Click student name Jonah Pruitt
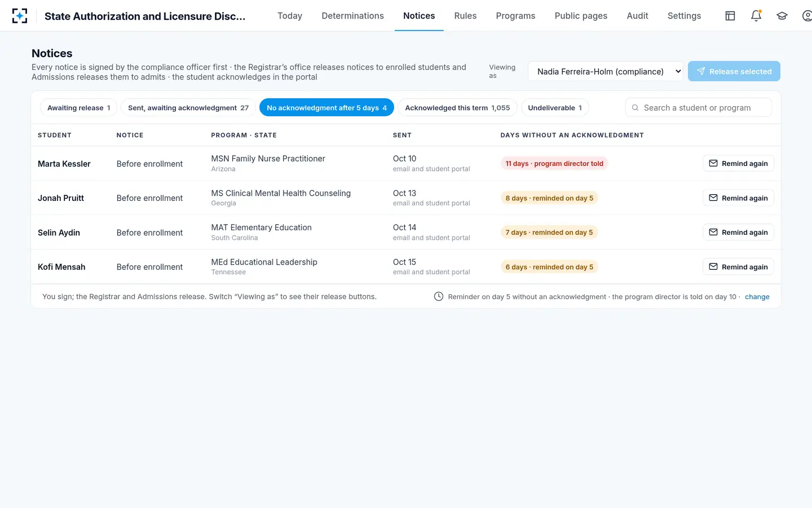This screenshot has width=812, height=508. pos(61,198)
